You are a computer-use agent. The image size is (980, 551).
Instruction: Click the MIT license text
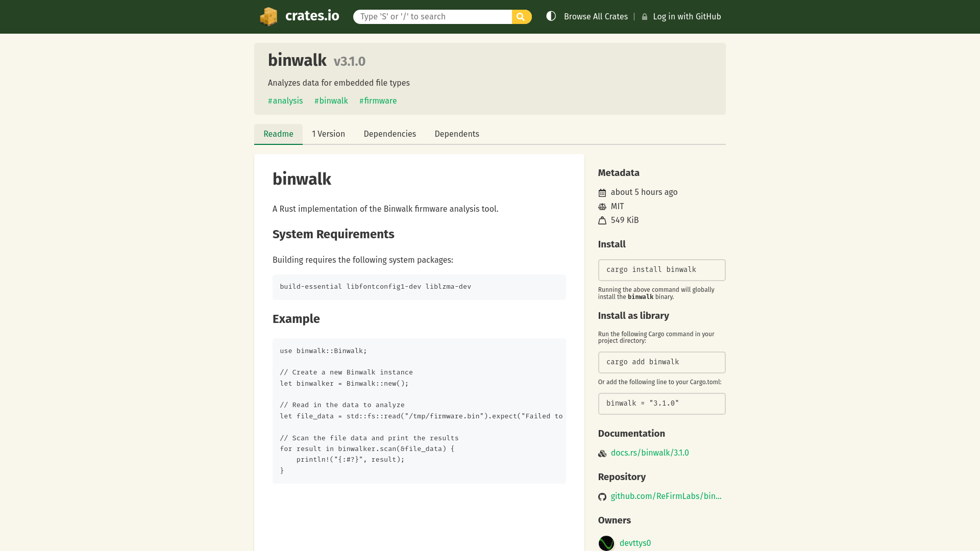pos(617,207)
